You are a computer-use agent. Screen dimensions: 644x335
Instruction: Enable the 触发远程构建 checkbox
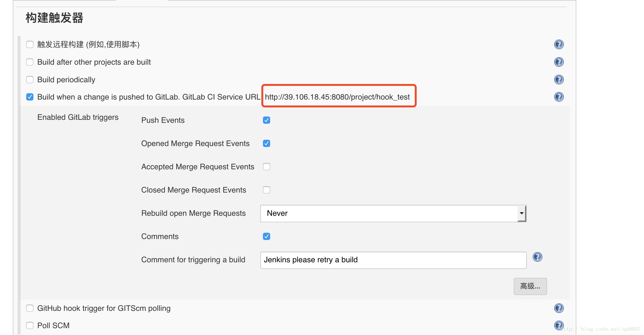click(x=30, y=44)
